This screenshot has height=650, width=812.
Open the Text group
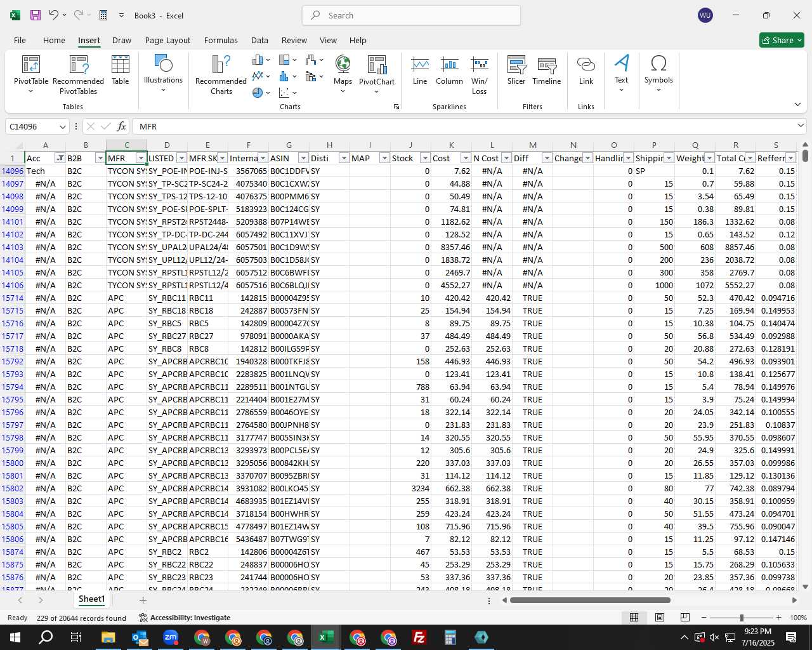pyautogui.click(x=622, y=72)
